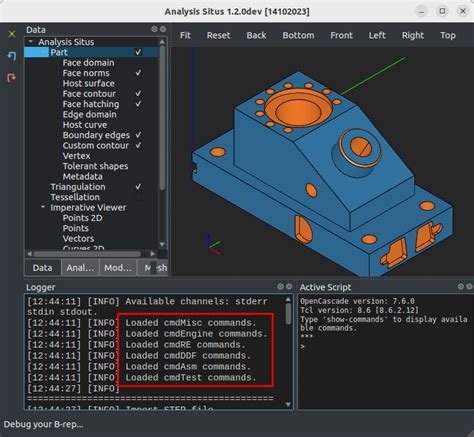
Task: Float the Data panel with its header button
Action: point(154,29)
